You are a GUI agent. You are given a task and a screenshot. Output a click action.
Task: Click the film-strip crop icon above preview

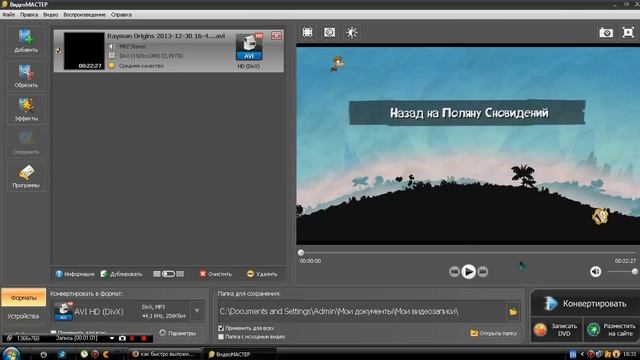[x=307, y=32]
